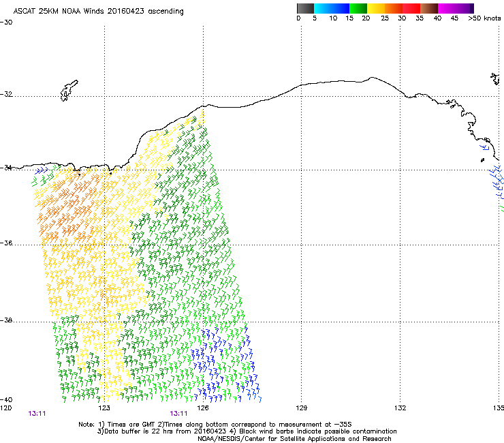
Task: Click the "126" longitude axis label
Action: 203,408
